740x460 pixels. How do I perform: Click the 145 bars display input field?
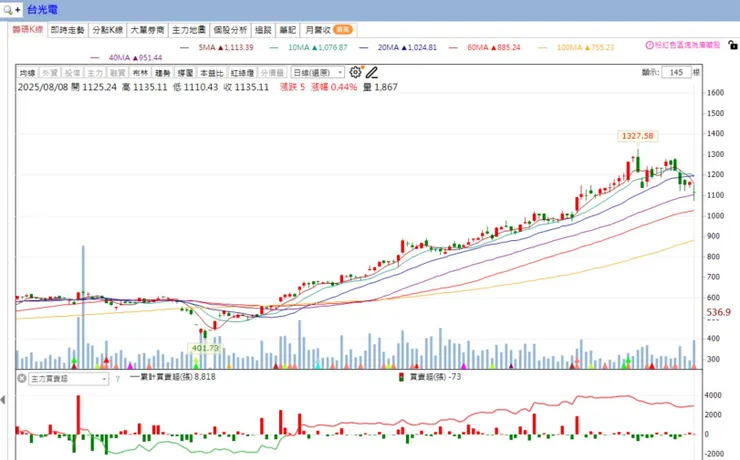point(676,72)
